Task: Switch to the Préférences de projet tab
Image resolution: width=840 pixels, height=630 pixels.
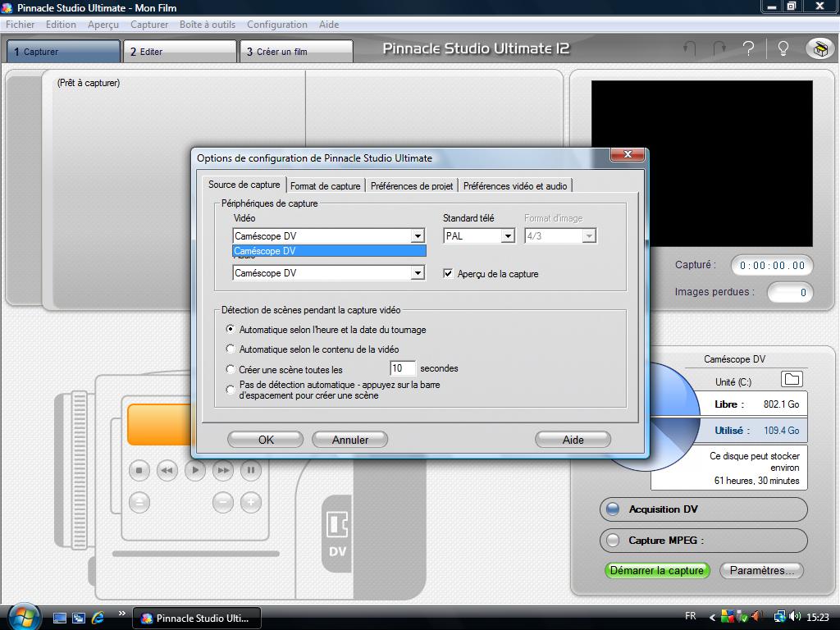Action: (x=412, y=186)
